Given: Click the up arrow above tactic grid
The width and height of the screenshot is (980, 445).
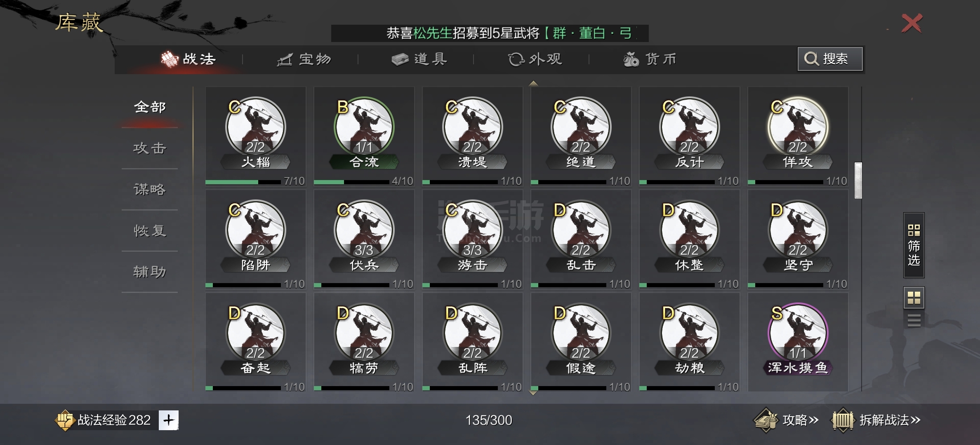Looking at the screenshot, I should click(x=533, y=84).
